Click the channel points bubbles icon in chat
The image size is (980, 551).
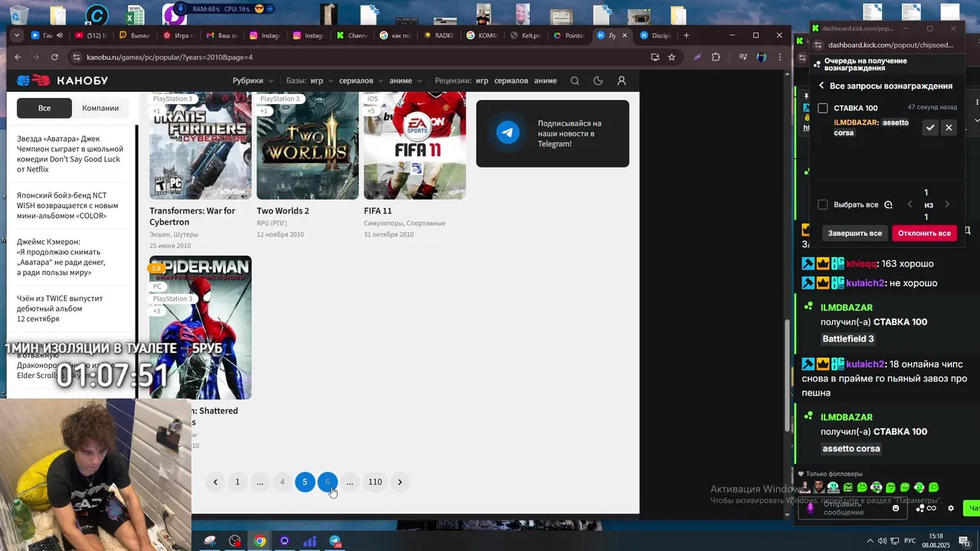coord(920,508)
